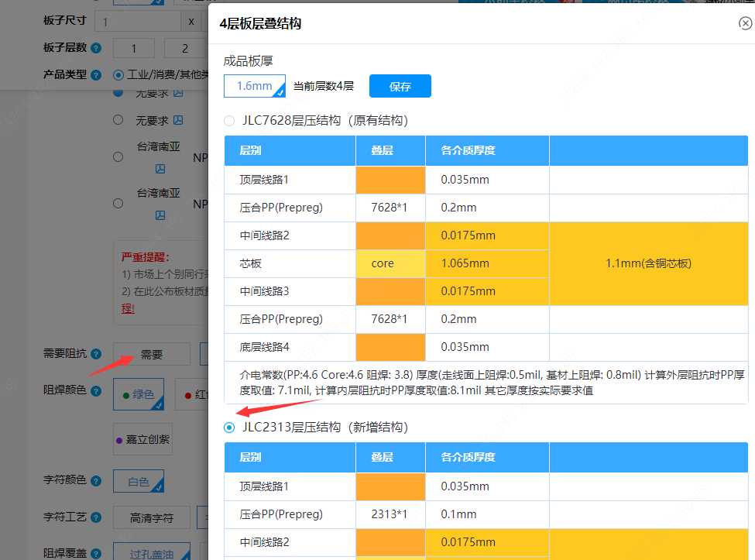Click help icon next to 板子层数
The image size is (755, 560).
pos(96,48)
